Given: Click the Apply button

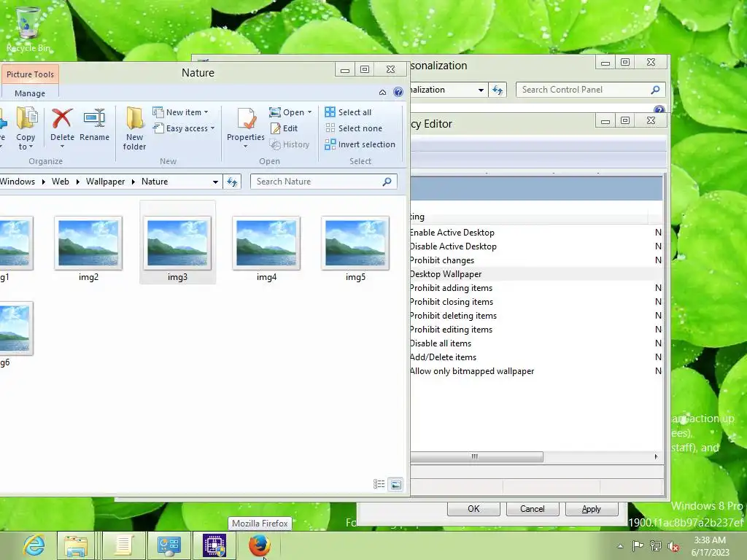Looking at the screenshot, I should point(591,508).
